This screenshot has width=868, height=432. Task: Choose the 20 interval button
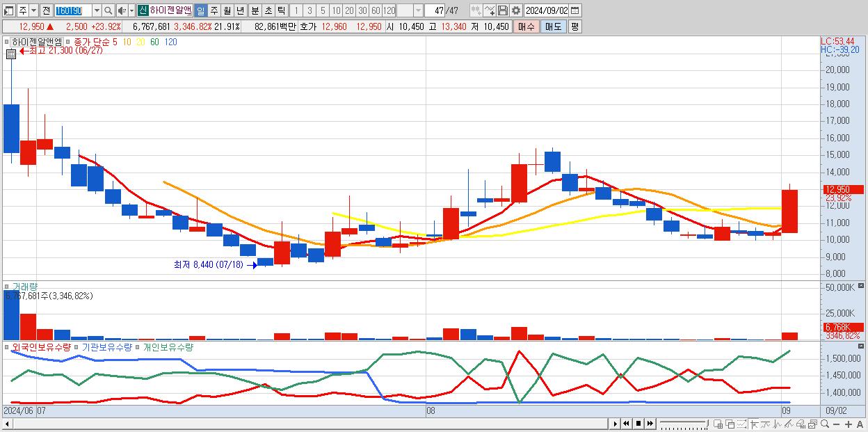click(x=349, y=10)
